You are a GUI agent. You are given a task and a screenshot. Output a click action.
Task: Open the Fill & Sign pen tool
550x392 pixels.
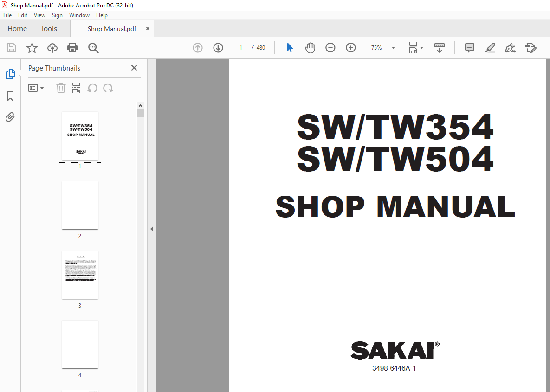[x=511, y=48]
